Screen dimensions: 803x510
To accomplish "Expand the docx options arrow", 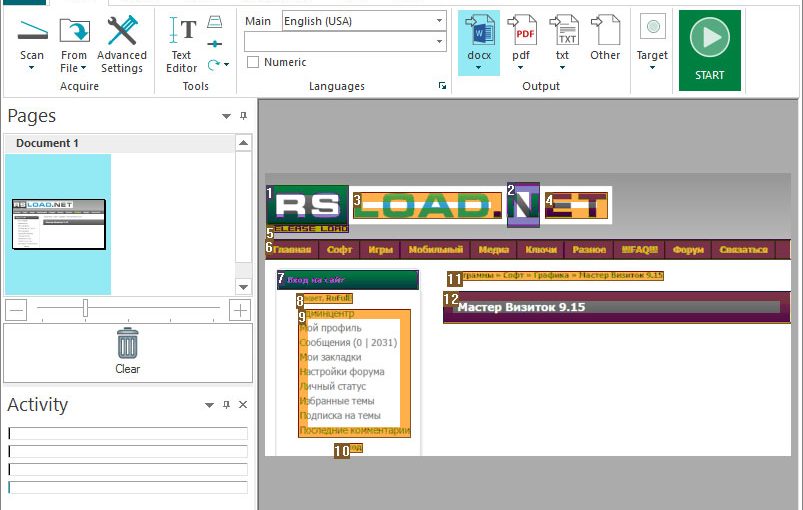I will [479, 68].
